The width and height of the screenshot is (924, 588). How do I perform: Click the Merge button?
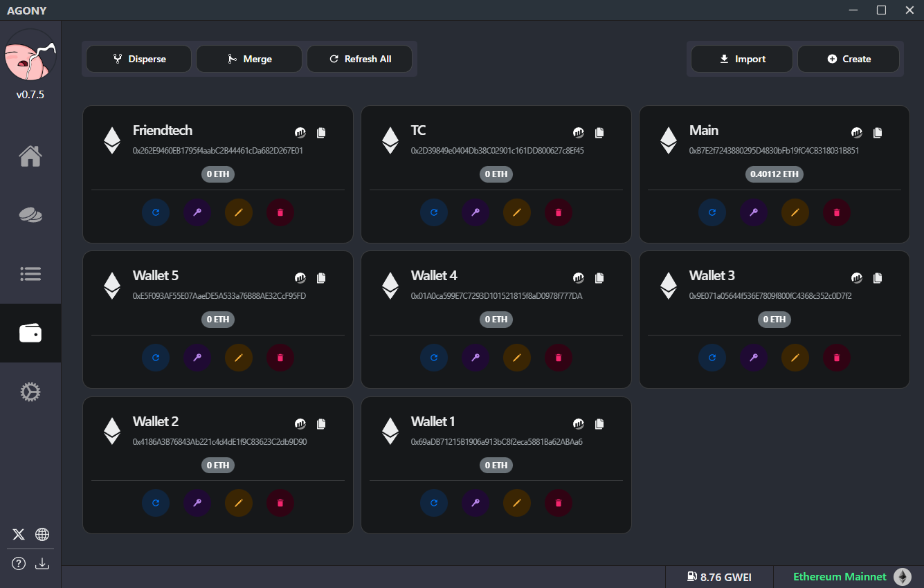tap(249, 59)
